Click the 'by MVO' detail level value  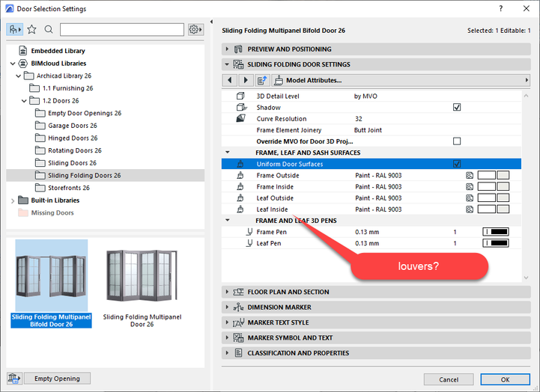pos(365,97)
